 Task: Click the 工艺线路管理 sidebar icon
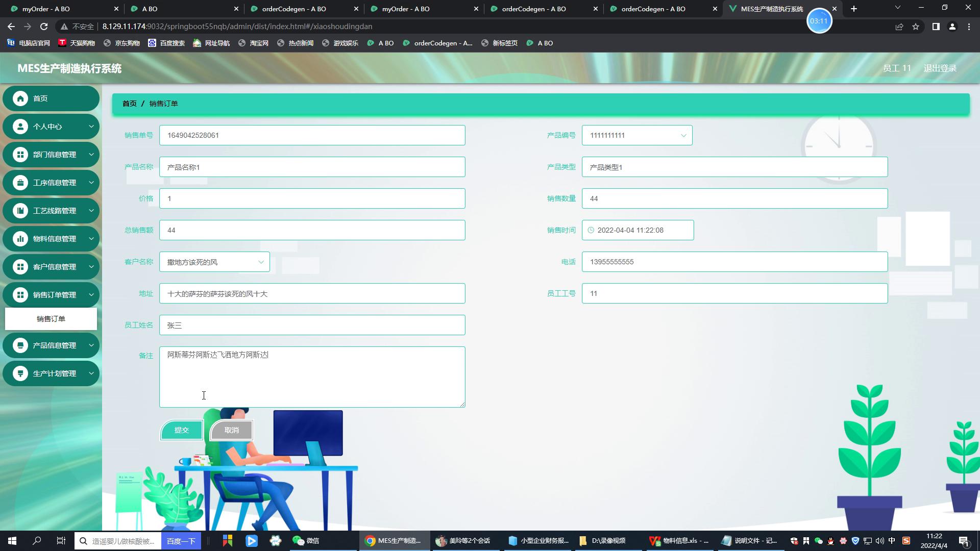pyautogui.click(x=20, y=210)
